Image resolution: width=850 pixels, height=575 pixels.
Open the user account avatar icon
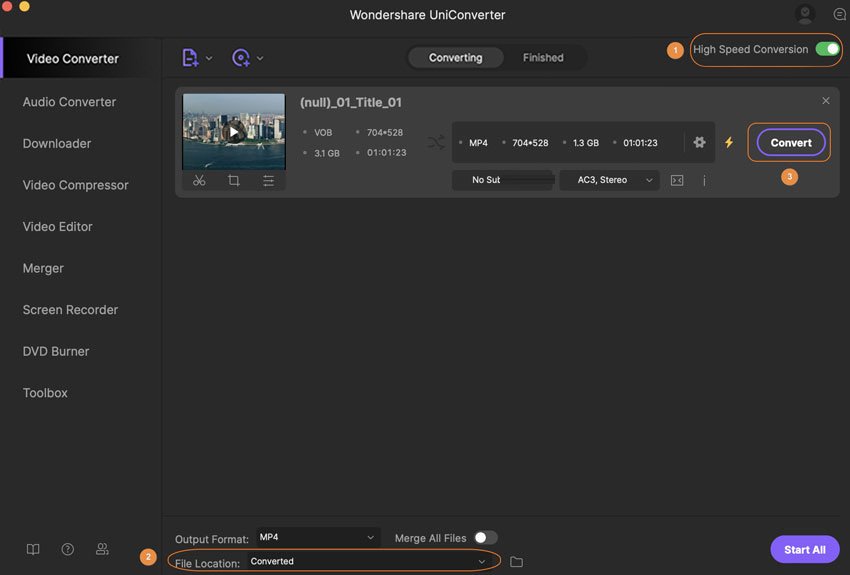tap(805, 14)
